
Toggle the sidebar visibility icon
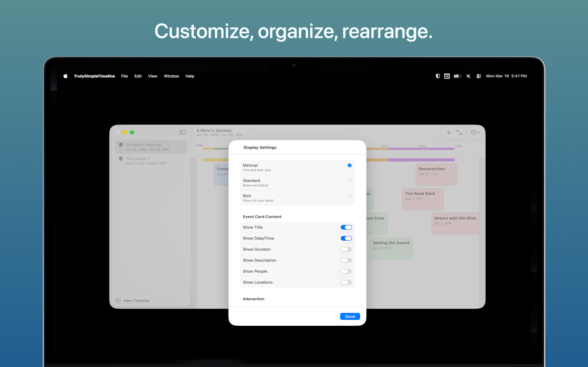click(183, 132)
